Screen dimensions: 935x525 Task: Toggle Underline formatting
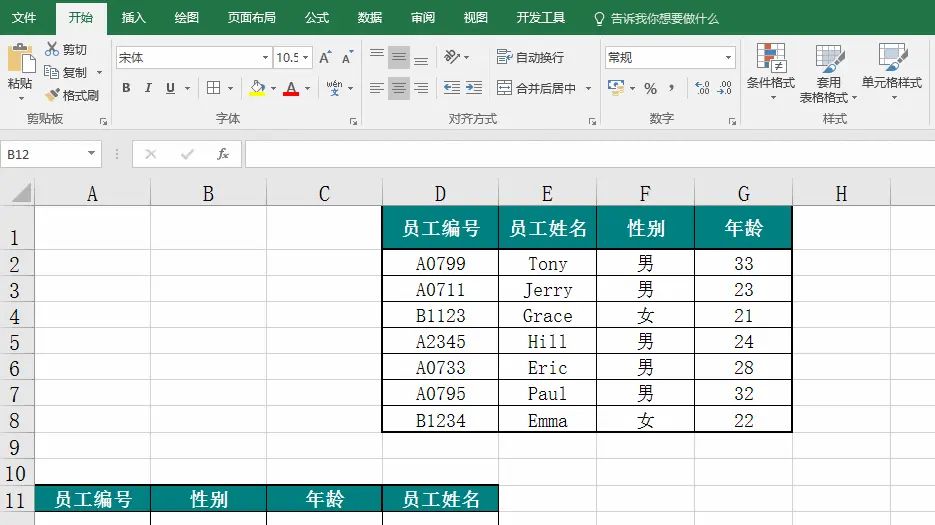[171, 88]
